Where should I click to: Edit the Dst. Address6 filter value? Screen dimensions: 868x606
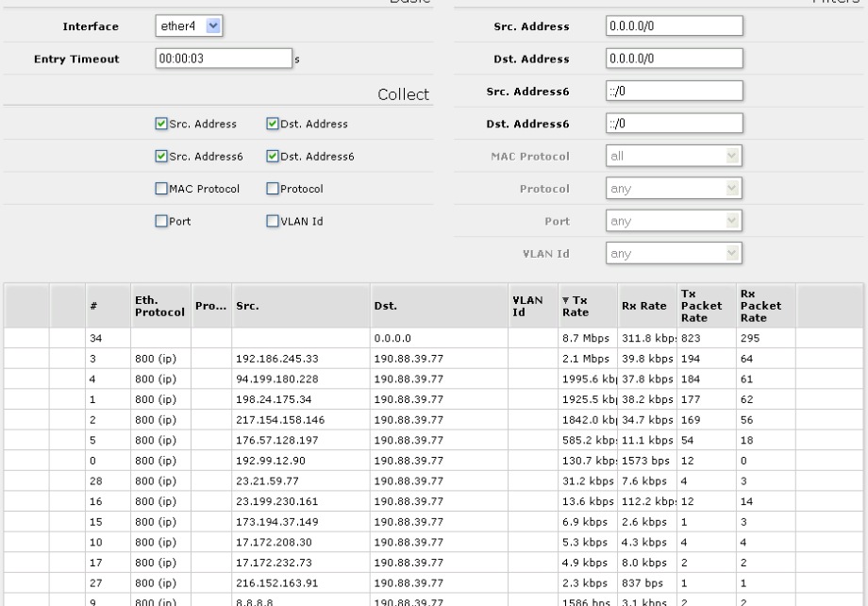coord(674,123)
